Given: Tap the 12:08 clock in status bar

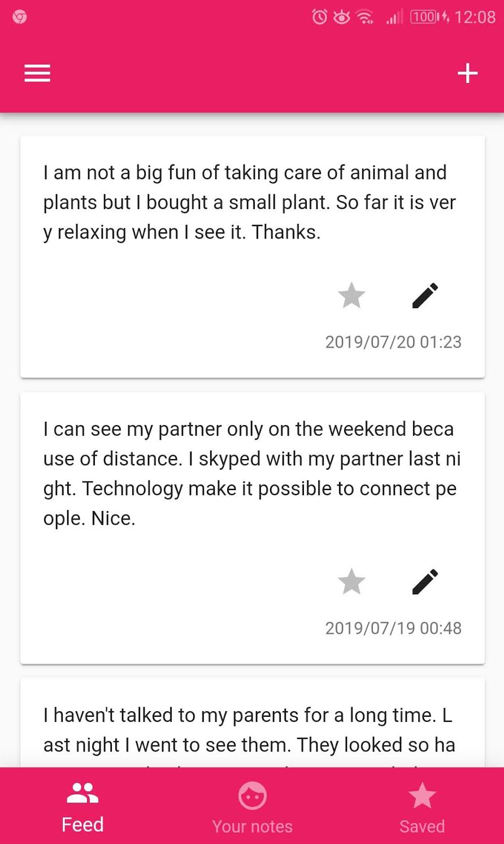Looking at the screenshot, I should pyautogui.click(x=475, y=17).
